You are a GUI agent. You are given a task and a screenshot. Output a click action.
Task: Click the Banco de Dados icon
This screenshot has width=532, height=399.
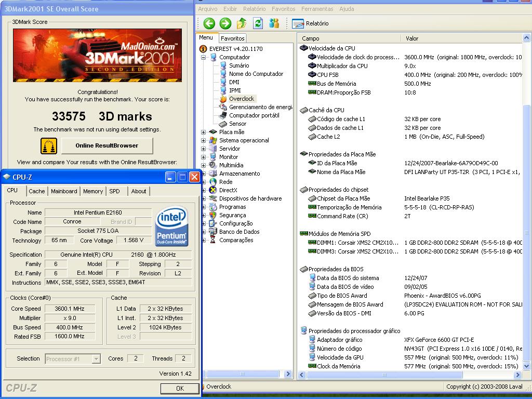[213, 232]
